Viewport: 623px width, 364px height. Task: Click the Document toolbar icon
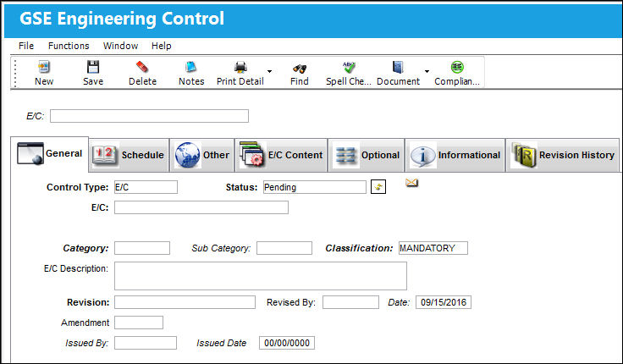pyautogui.click(x=398, y=67)
